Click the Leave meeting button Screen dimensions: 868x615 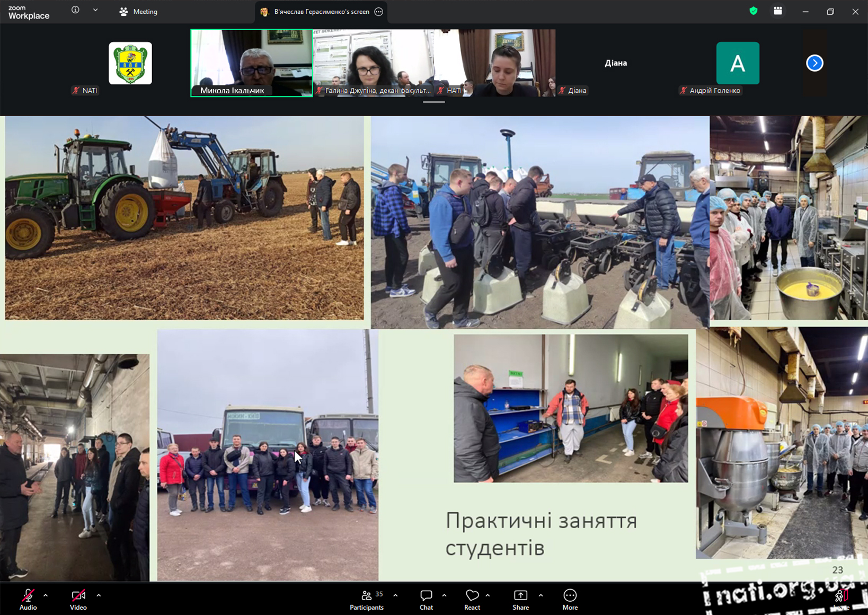coord(840,599)
